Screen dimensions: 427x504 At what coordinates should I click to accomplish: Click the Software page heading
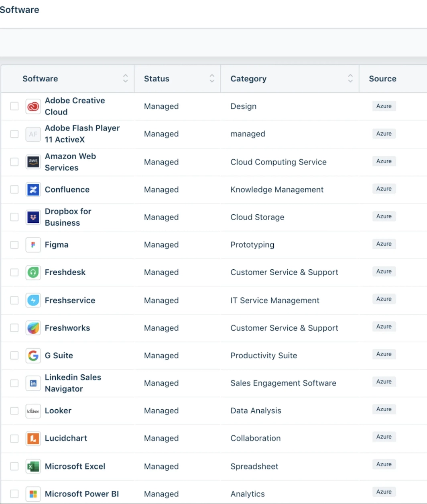tap(20, 10)
